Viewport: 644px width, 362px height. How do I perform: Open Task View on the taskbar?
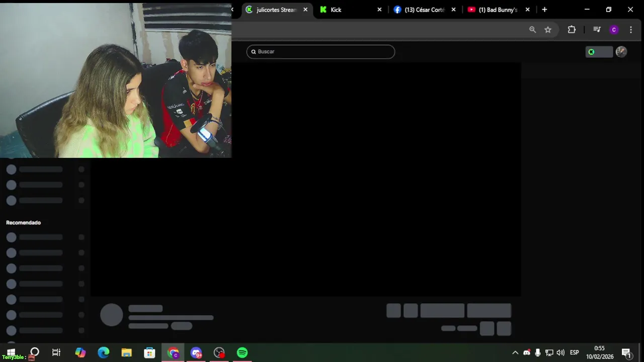(56, 352)
